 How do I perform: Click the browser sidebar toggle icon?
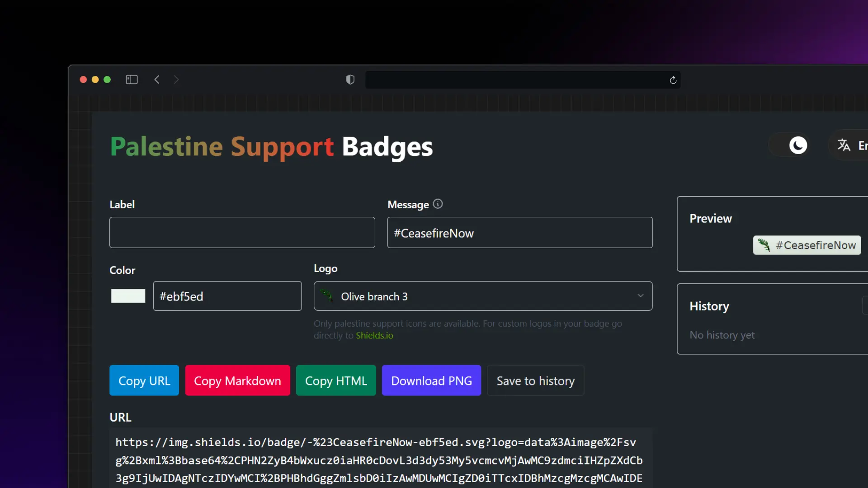coord(132,80)
